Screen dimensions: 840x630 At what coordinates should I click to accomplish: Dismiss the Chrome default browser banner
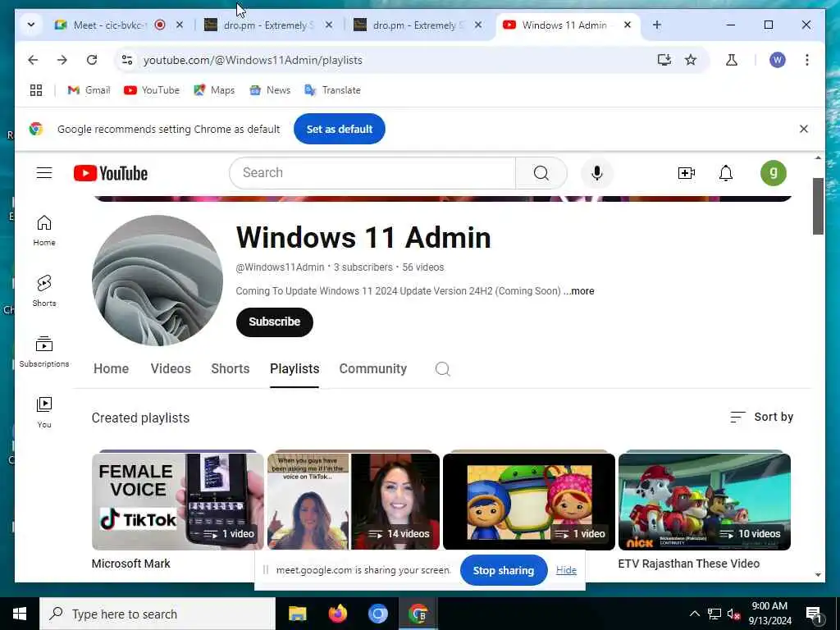coord(804,129)
